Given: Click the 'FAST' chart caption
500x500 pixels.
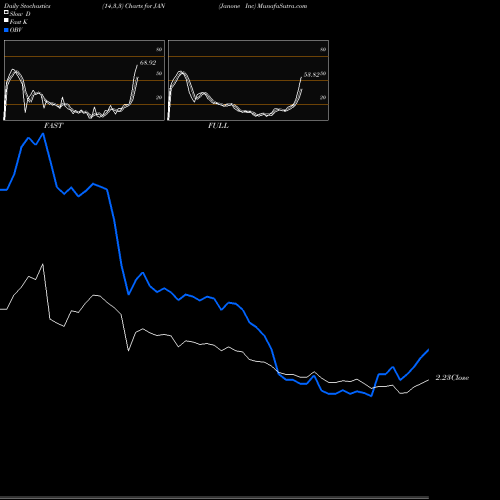Looking at the screenshot, I should [x=53, y=126].
